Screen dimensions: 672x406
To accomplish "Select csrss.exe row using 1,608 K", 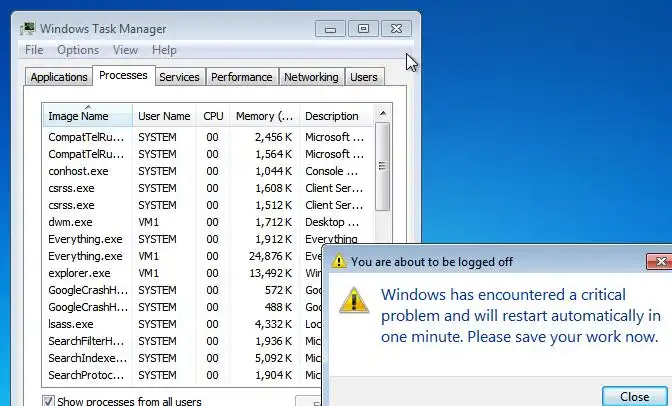I will (x=208, y=188).
